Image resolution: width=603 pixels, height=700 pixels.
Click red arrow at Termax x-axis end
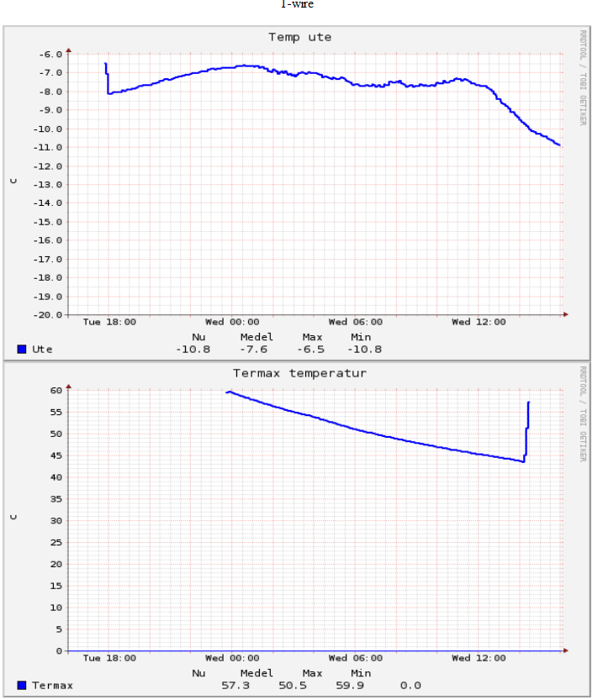click(566, 650)
